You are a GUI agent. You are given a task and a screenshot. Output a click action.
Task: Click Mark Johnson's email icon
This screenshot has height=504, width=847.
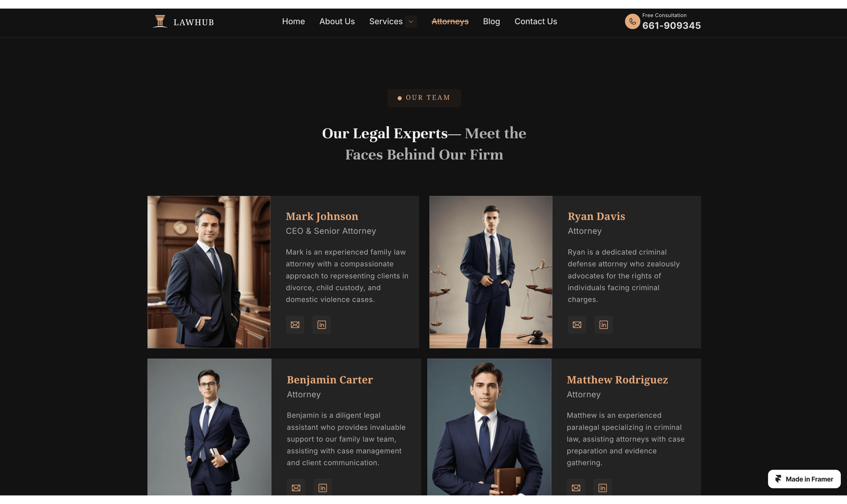[295, 325]
